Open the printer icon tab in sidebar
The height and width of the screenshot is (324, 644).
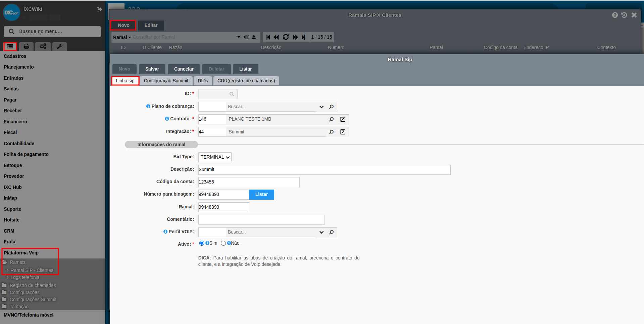26,46
